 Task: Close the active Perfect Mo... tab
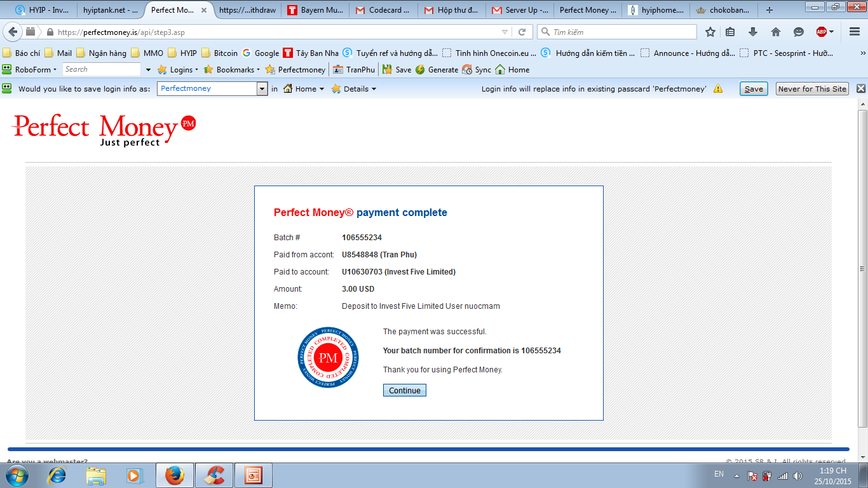[x=203, y=10]
